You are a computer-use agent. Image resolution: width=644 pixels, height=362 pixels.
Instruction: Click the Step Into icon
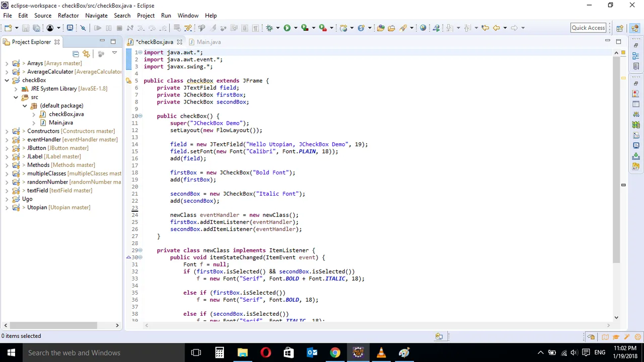(x=141, y=28)
